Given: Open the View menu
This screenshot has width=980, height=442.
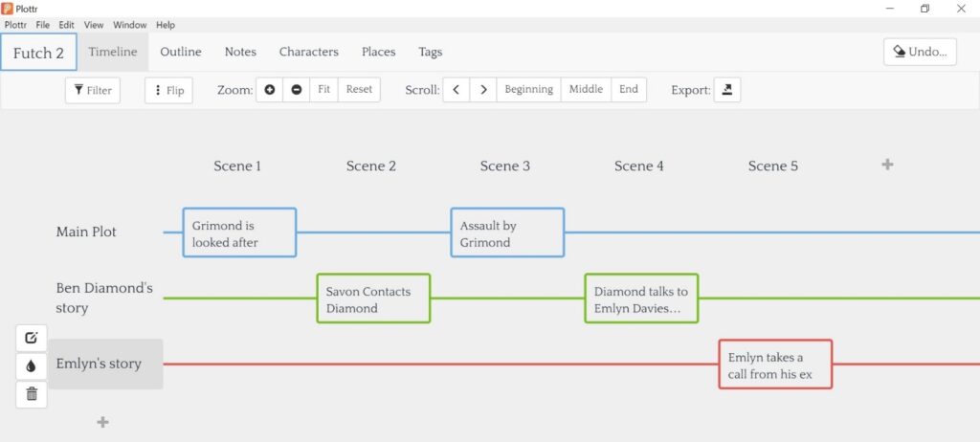Looking at the screenshot, I should click(x=94, y=25).
